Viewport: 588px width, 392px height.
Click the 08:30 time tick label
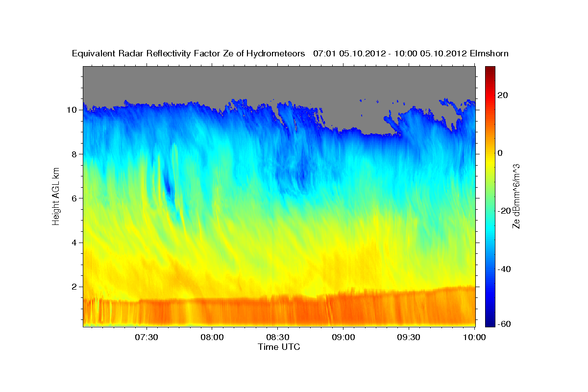click(278, 337)
